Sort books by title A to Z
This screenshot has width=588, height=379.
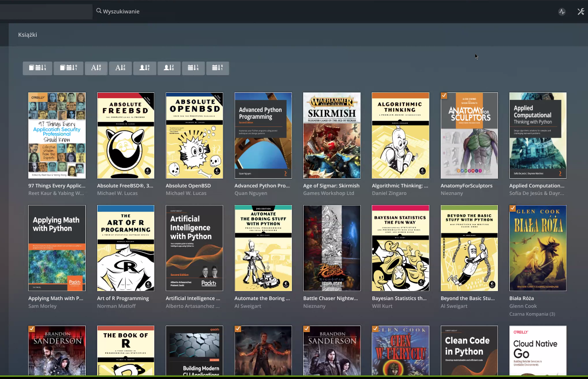coord(96,68)
